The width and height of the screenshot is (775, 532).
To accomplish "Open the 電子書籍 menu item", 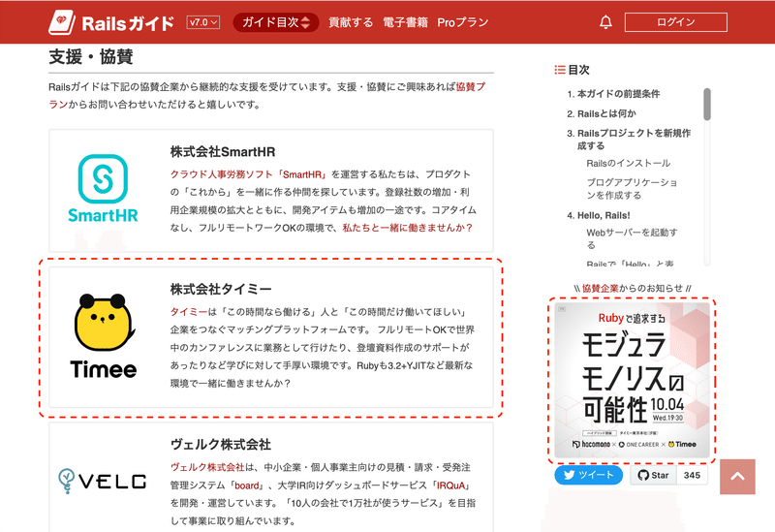I will pos(405,22).
